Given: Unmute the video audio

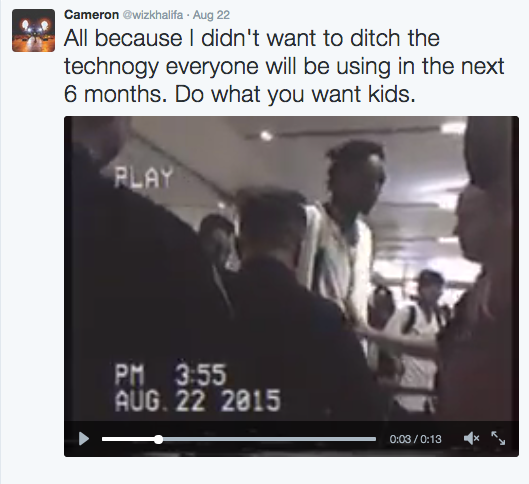Looking at the screenshot, I should coord(471,438).
